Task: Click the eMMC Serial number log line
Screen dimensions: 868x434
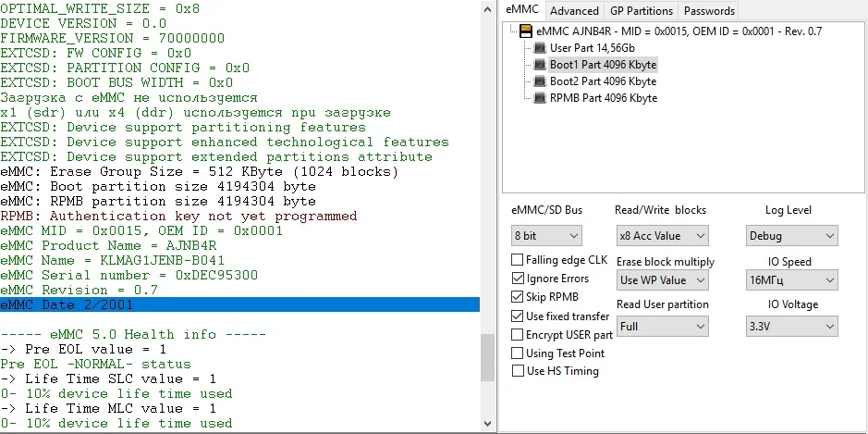Action: click(x=129, y=276)
